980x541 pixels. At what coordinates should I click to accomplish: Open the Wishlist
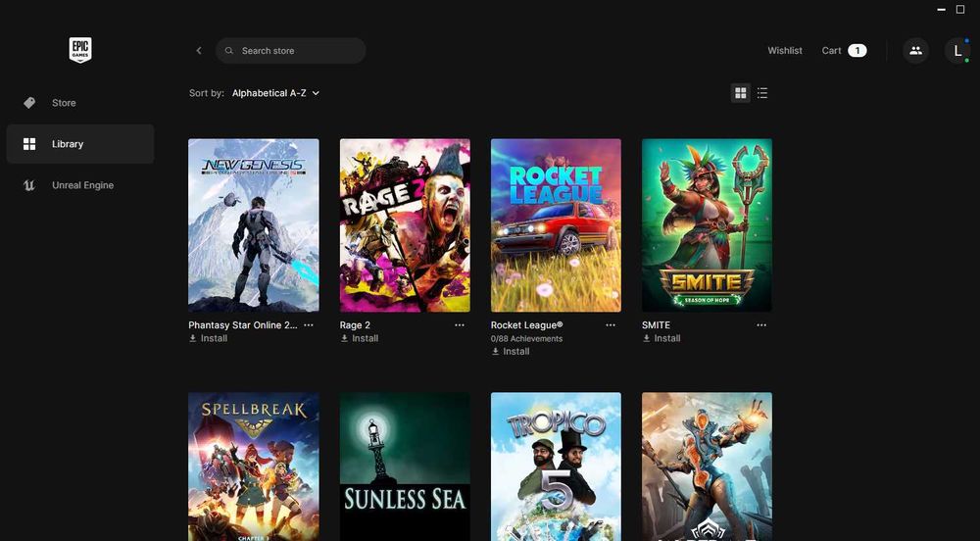click(x=785, y=51)
